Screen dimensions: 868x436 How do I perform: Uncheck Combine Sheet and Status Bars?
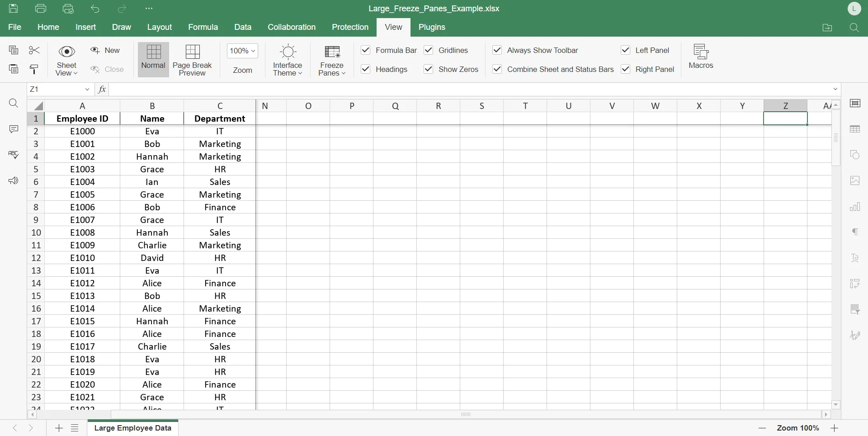[497, 69]
